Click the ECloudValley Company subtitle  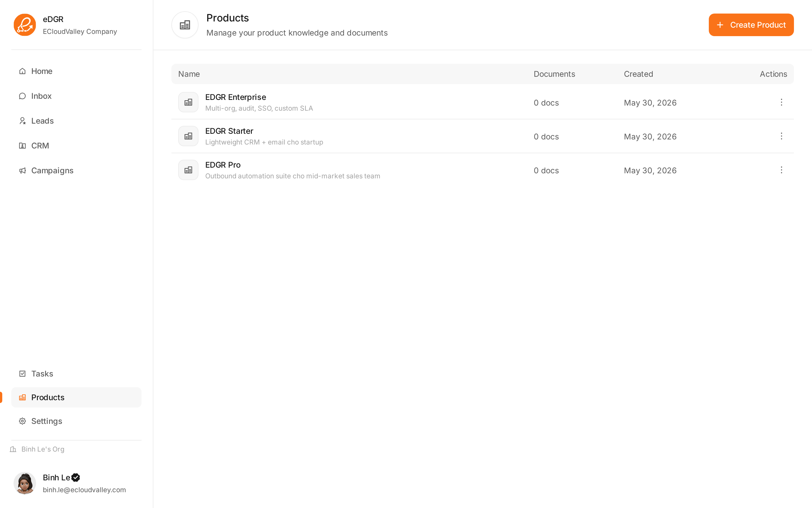(80, 32)
